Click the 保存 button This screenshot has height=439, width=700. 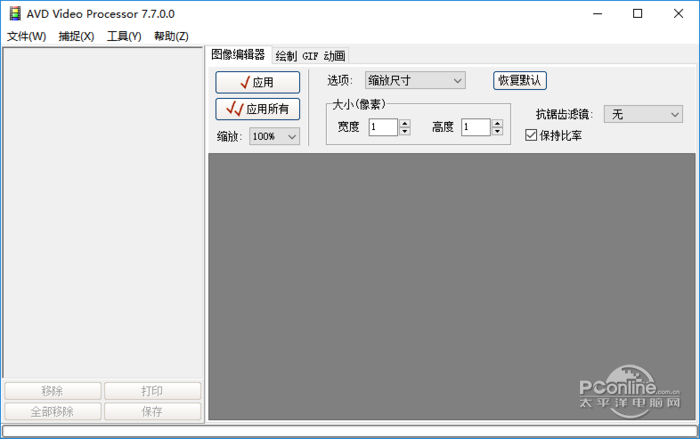click(x=152, y=411)
